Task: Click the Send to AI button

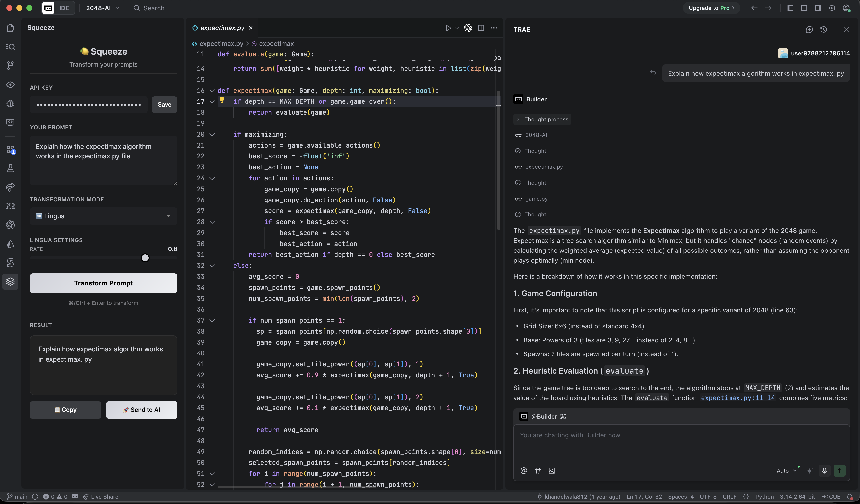Action: tap(141, 409)
